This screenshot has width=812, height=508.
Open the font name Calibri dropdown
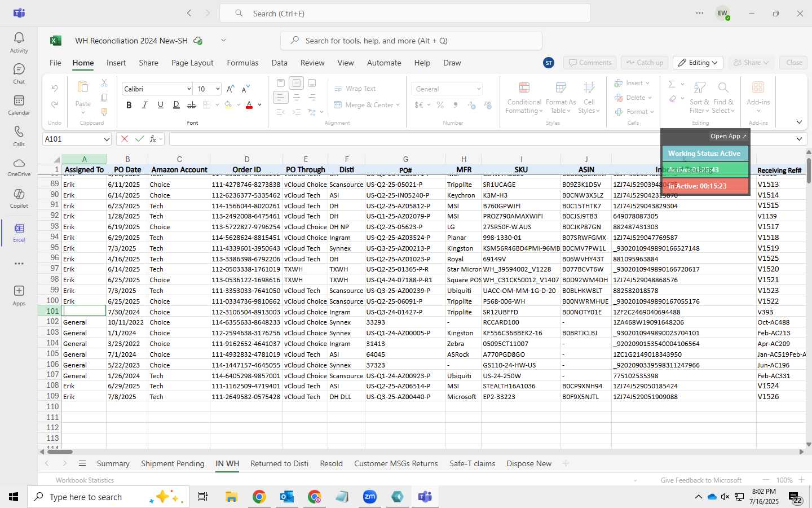tap(189, 89)
